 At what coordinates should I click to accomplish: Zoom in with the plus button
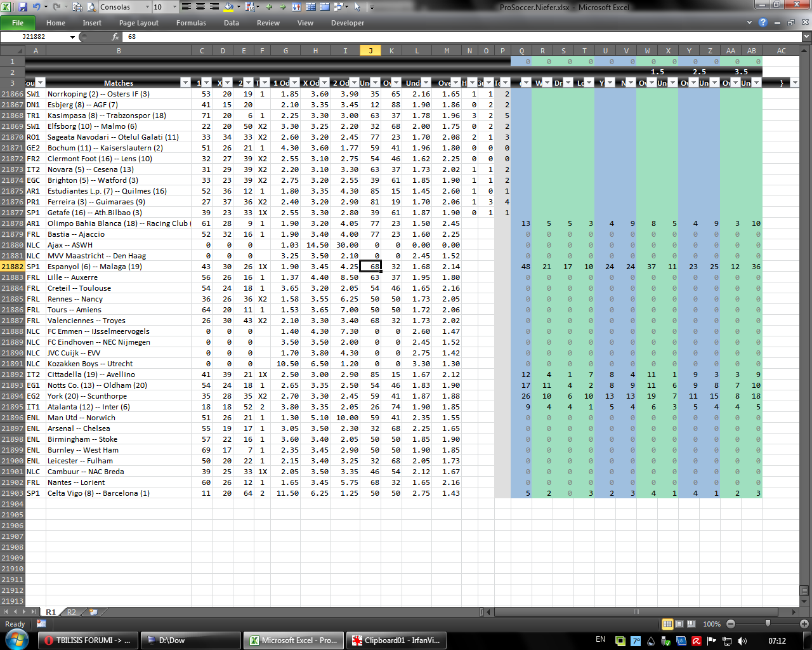(804, 624)
